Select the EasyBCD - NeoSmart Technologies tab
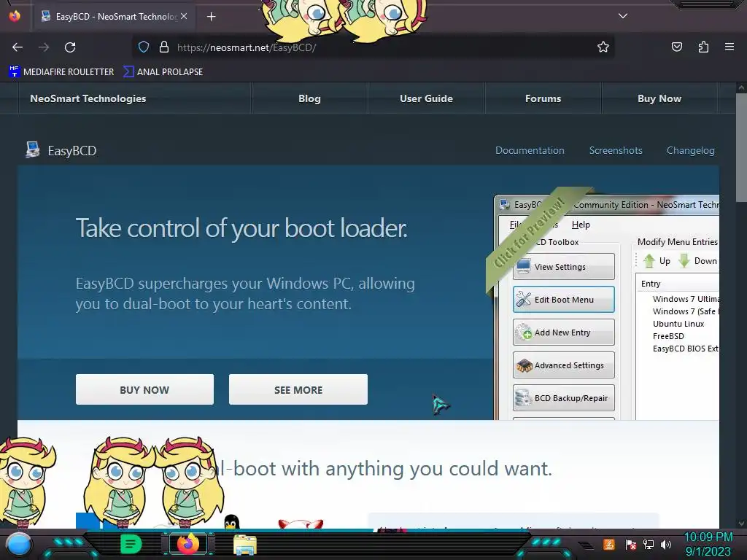This screenshot has height=560, width=747. pyautogui.click(x=114, y=17)
